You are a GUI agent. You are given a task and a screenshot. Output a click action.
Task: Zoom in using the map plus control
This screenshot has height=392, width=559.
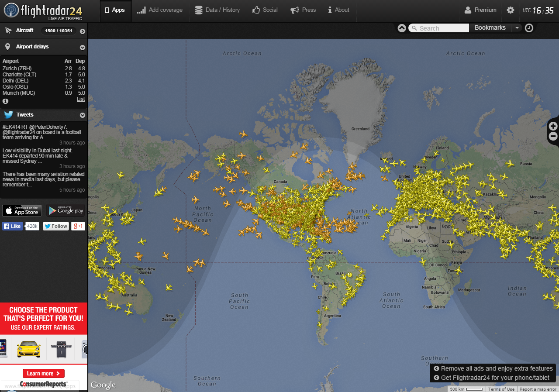[553, 125]
